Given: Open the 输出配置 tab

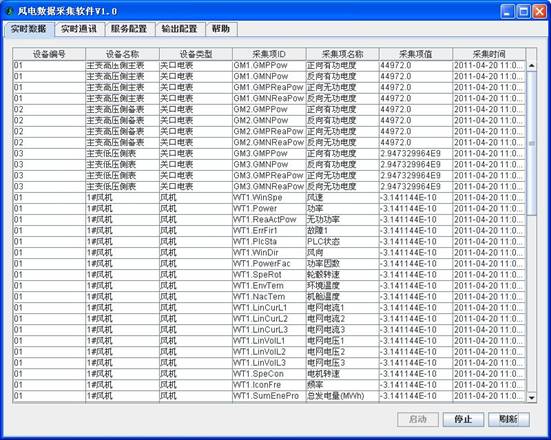Looking at the screenshot, I should [180, 29].
